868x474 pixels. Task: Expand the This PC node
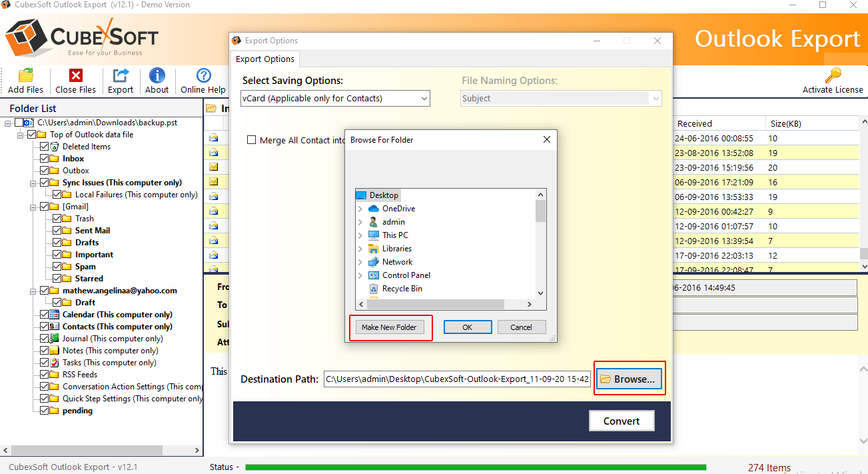click(360, 235)
